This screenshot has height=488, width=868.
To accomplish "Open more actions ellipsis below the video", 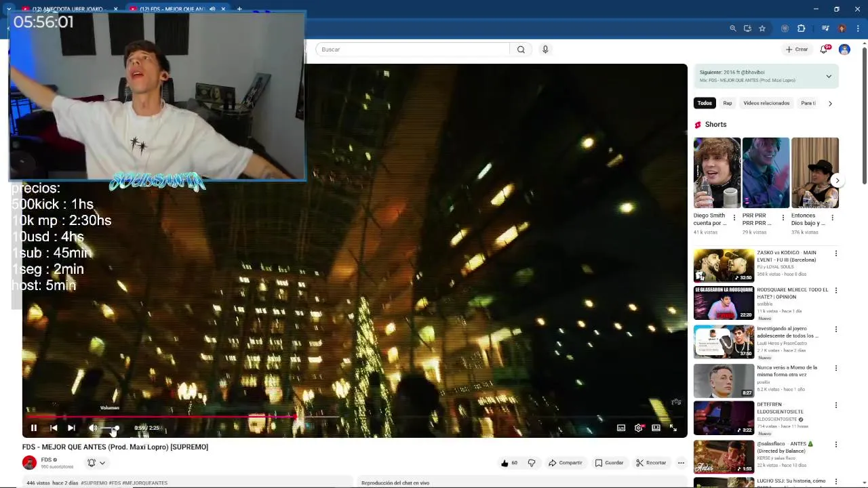I will point(681,463).
